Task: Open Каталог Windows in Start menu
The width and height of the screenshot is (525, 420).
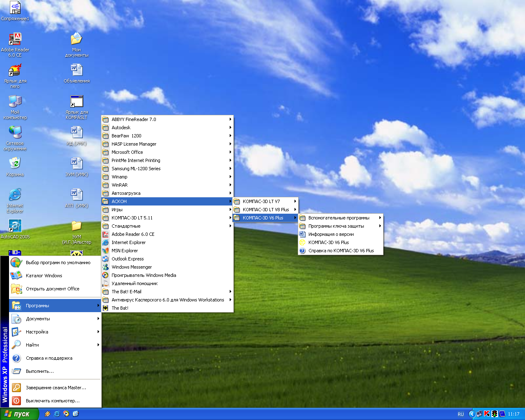Action: coord(55,276)
